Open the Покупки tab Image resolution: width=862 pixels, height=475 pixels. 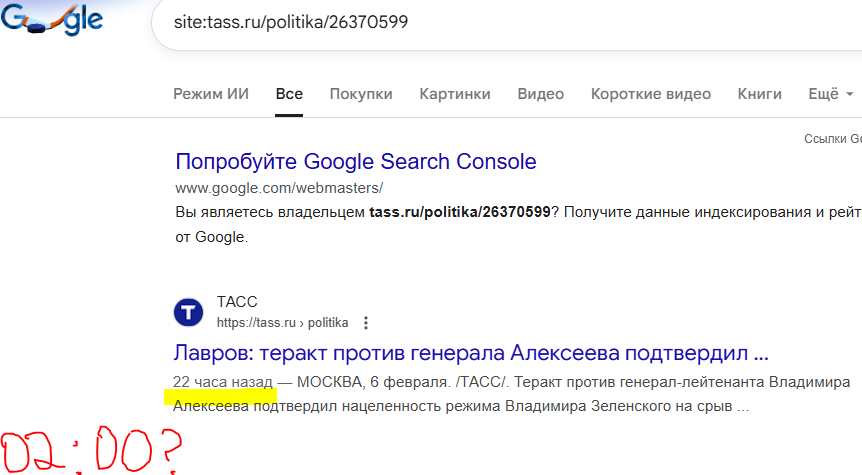pos(361,94)
